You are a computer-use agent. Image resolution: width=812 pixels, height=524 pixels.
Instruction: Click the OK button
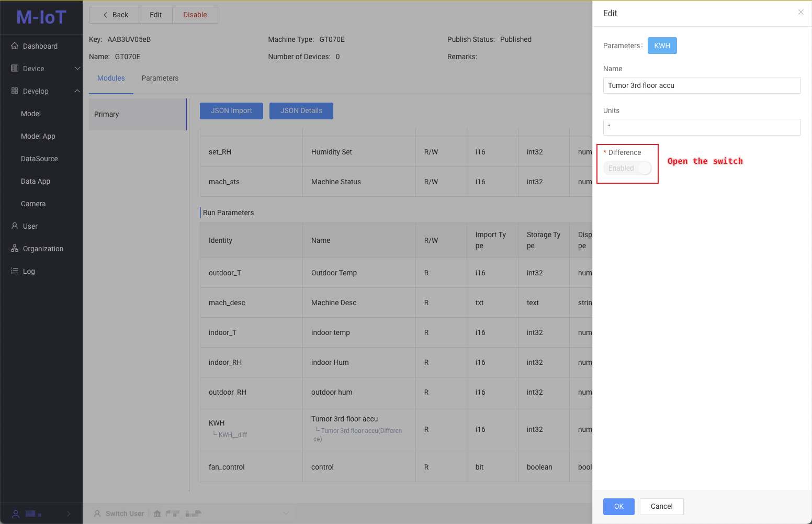(x=618, y=506)
